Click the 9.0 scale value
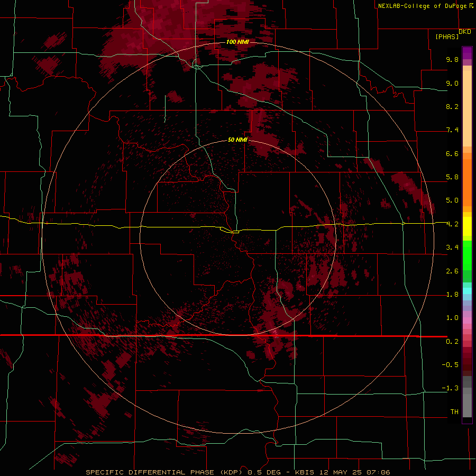Image resolution: width=476 pixels, height=476 pixels. [452, 83]
